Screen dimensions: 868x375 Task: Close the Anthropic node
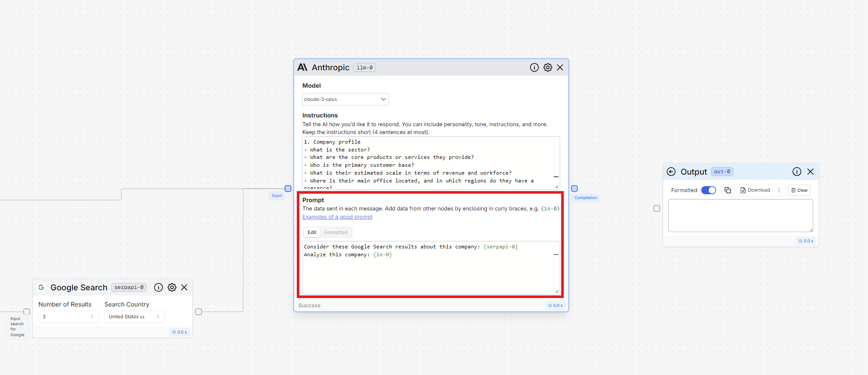pos(560,68)
